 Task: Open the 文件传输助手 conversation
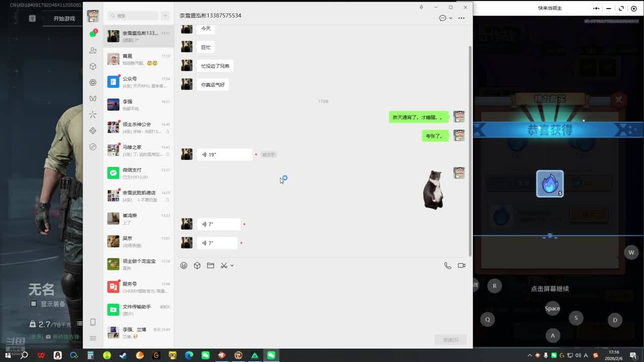[x=138, y=310]
